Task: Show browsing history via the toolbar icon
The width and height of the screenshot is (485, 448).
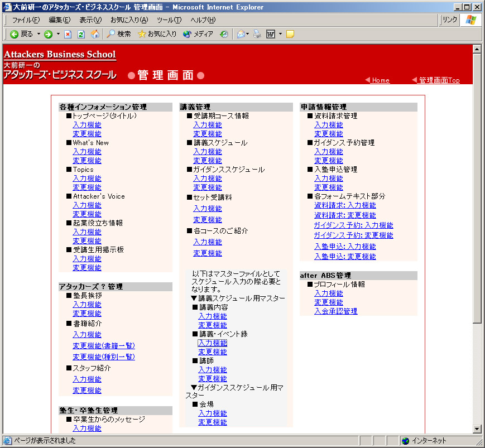Action: coord(224,34)
